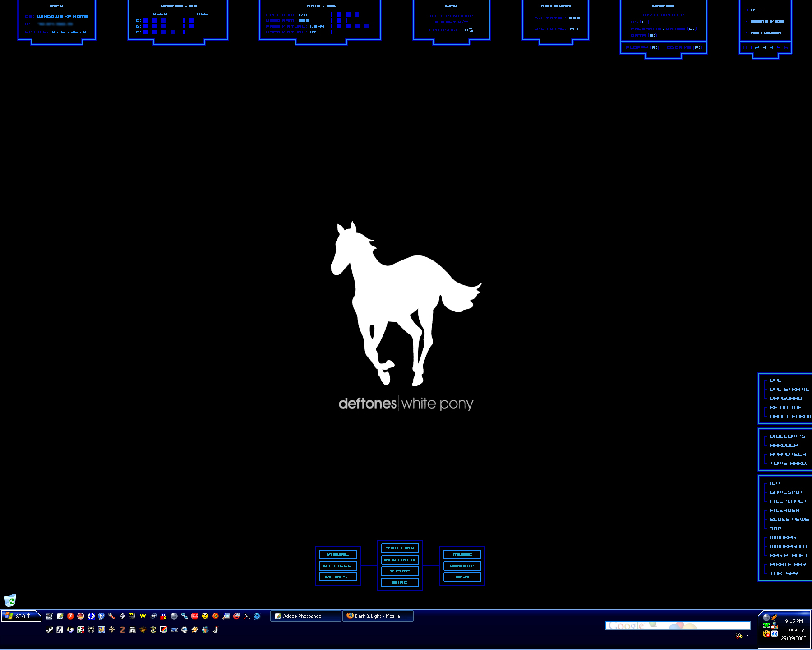Screen dimensions: 812x650
Task: Open FILEPLANET link
Action: click(x=789, y=501)
